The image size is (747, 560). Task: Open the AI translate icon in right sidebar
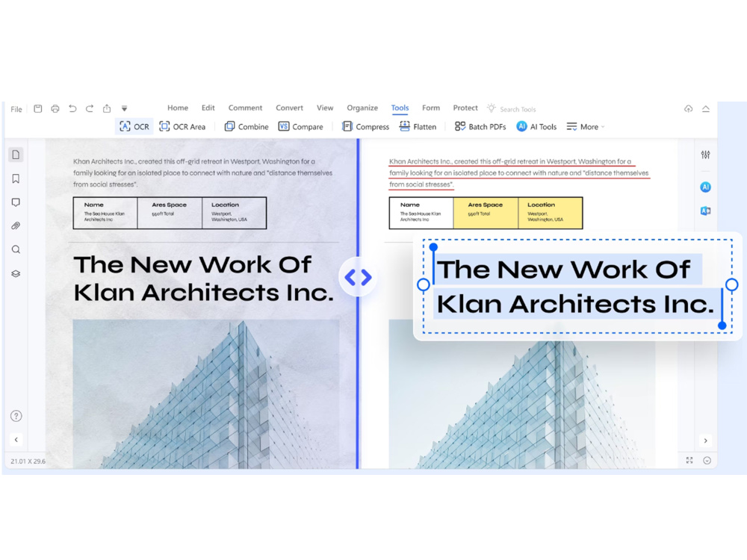coord(706,211)
